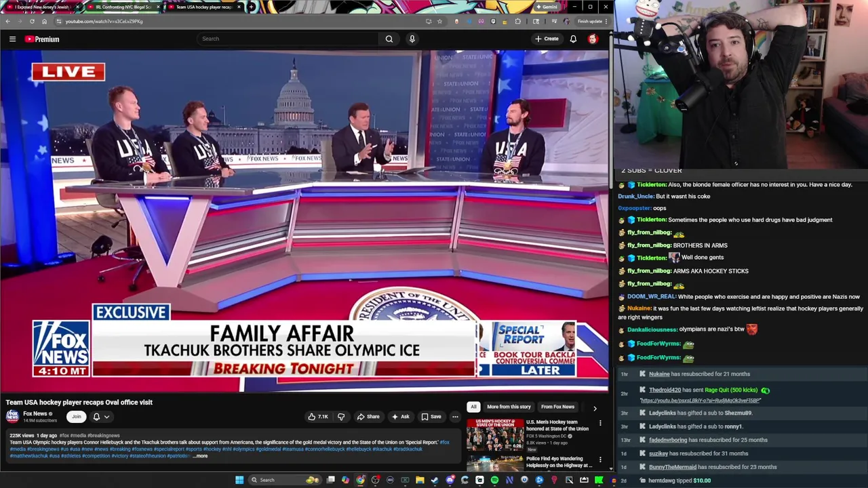Go to YouTube Premium home logo
868x488 pixels.
(x=42, y=39)
